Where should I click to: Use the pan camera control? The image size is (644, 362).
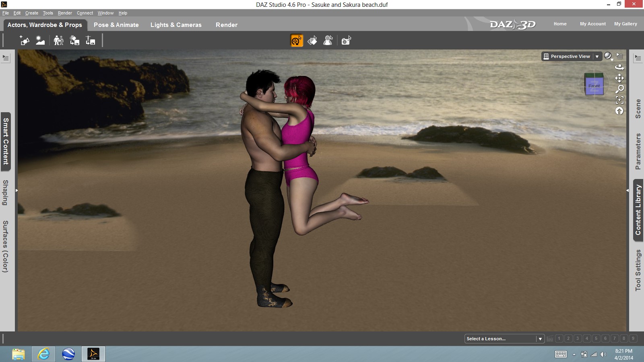(619, 78)
